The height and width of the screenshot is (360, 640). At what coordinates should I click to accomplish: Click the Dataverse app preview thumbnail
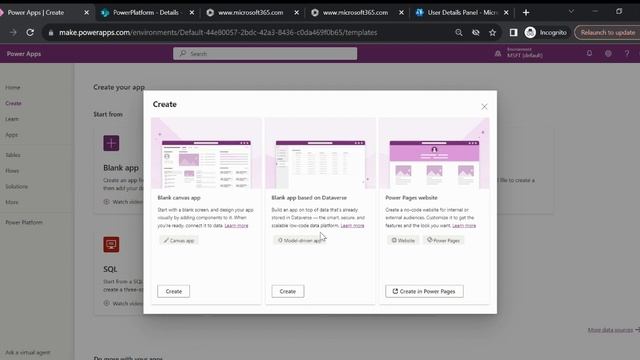pyautogui.click(x=320, y=153)
